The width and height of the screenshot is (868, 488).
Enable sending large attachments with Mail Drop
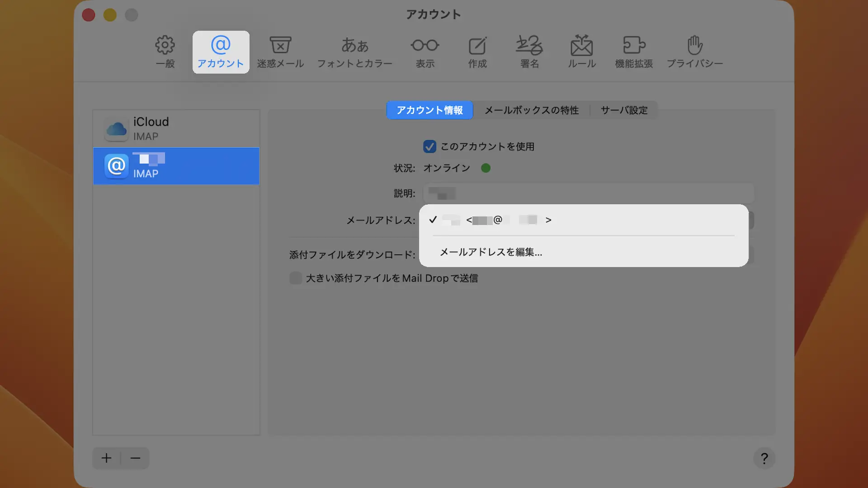296,278
